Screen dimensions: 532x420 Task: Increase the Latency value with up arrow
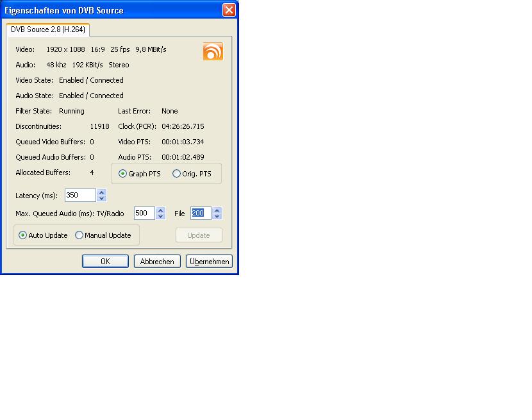101,192
